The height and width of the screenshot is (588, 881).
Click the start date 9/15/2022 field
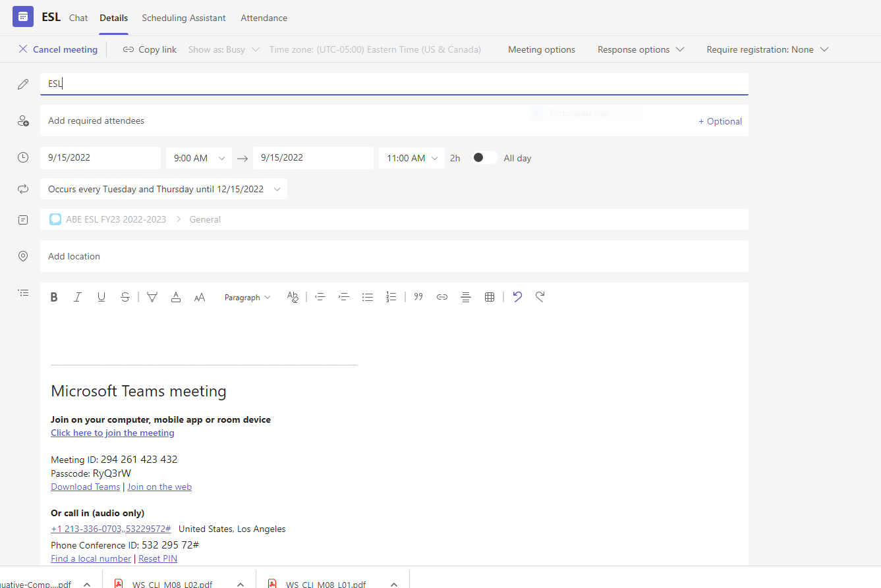pos(100,157)
